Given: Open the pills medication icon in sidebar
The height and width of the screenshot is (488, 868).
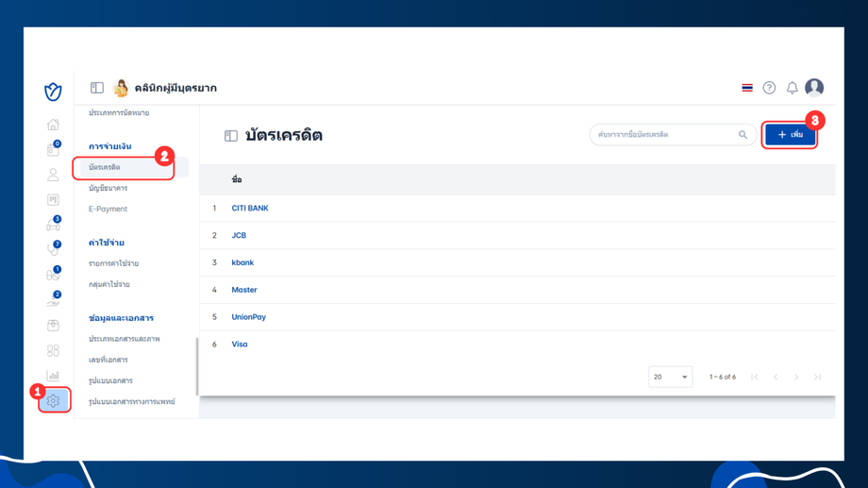Looking at the screenshot, I should click(x=53, y=274).
